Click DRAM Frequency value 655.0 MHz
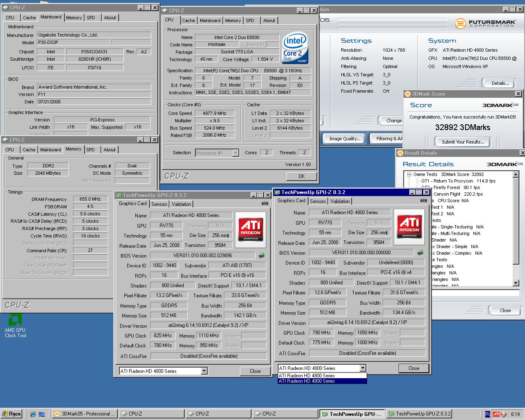Image resolution: width=525 pixels, height=420 pixels. [90, 199]
